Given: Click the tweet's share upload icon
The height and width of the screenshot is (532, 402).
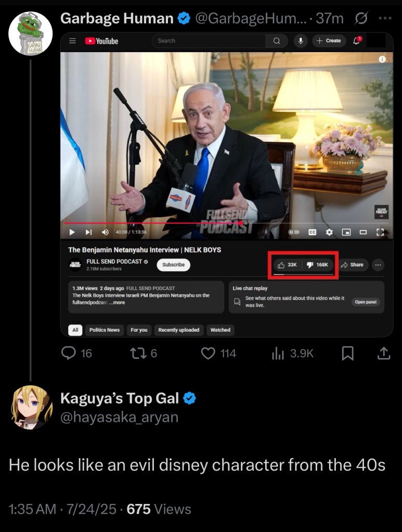Looking at the screenshot, I should tap(383, 354).
